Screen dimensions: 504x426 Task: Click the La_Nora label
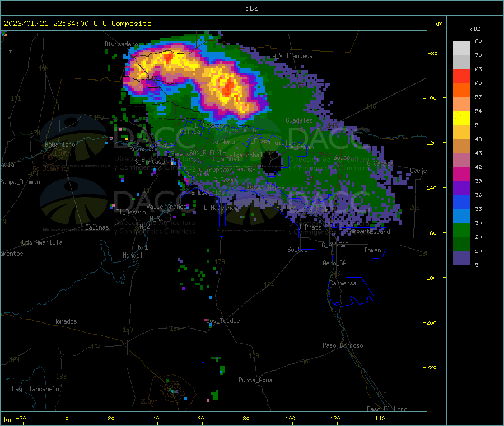tap(223, 142)
